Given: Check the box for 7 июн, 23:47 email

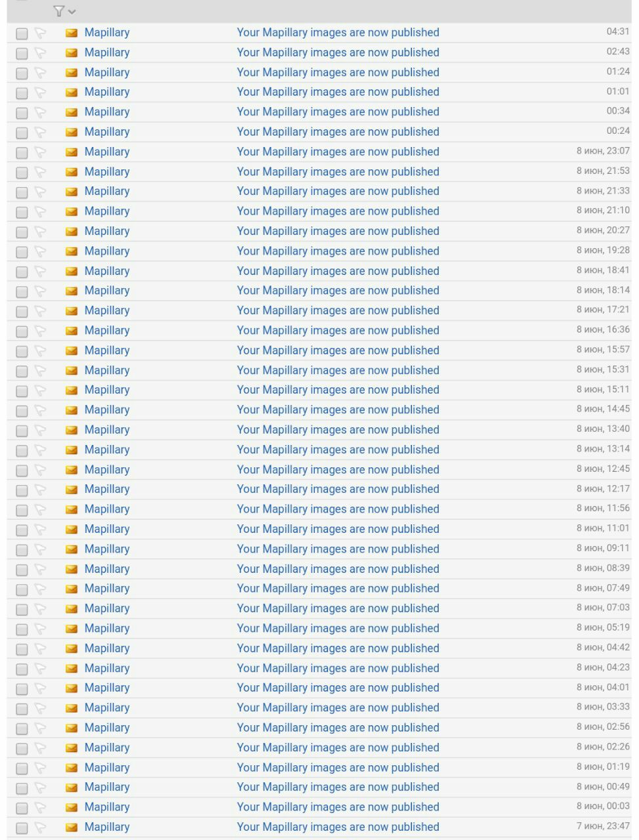Looking at the screenshot, I should tap(22, 828).
